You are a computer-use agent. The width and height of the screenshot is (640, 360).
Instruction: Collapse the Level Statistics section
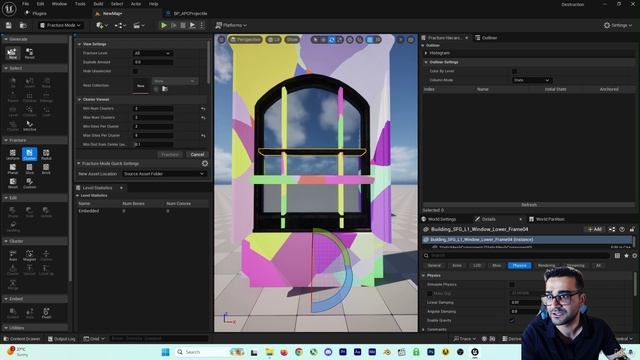[x=78, y=196]
